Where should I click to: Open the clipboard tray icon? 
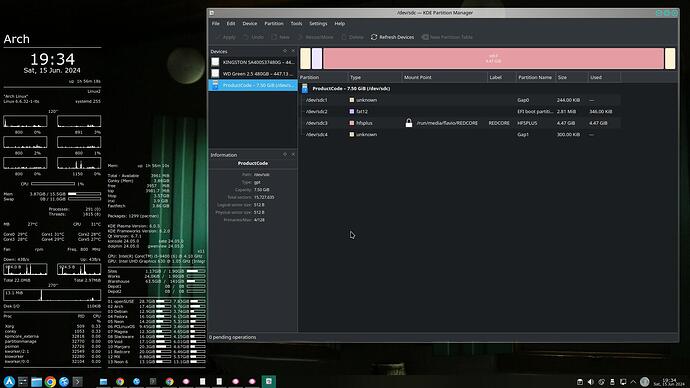tap(580, 382)
